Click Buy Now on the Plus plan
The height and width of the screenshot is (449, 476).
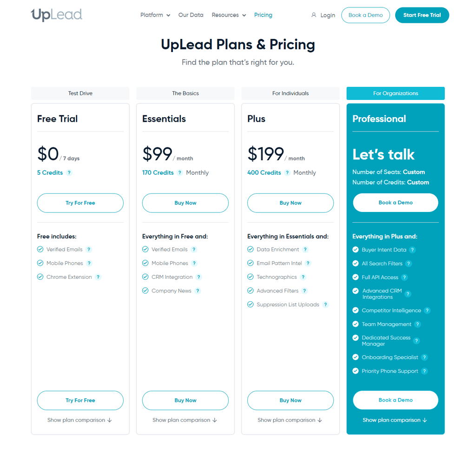click(290, 203)
